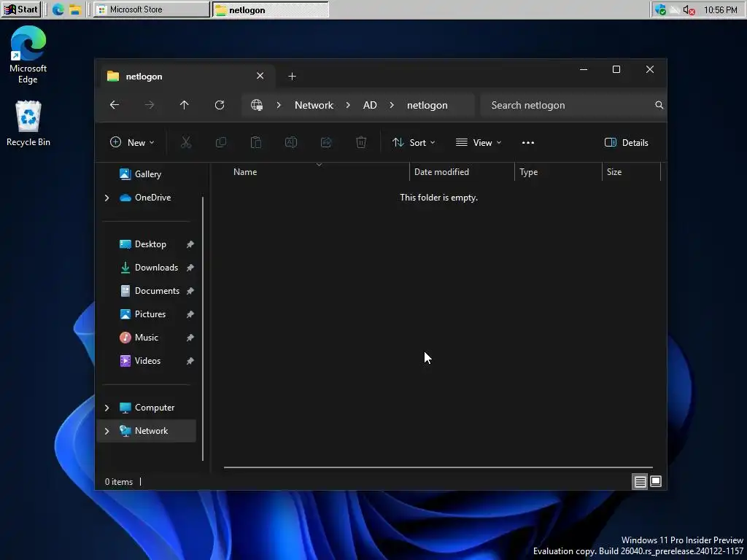Click the navigation pane vertical scrollbar

tap(203, 329)
